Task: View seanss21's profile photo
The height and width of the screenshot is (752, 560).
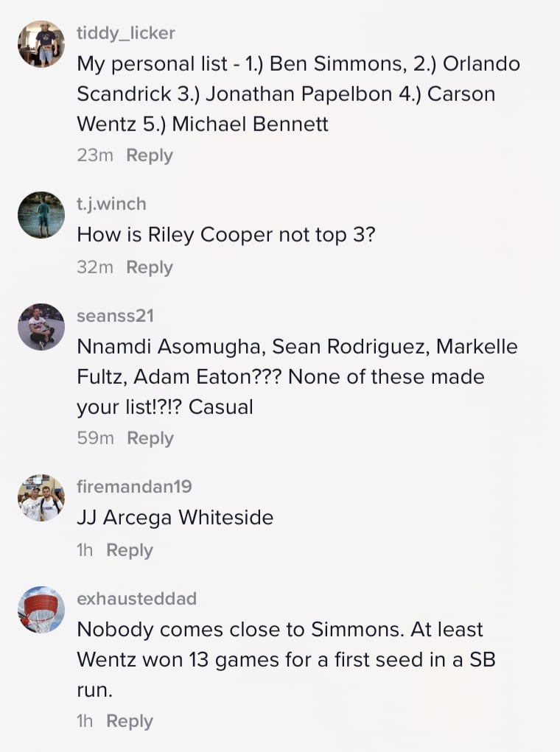Action: coord(41,327)
